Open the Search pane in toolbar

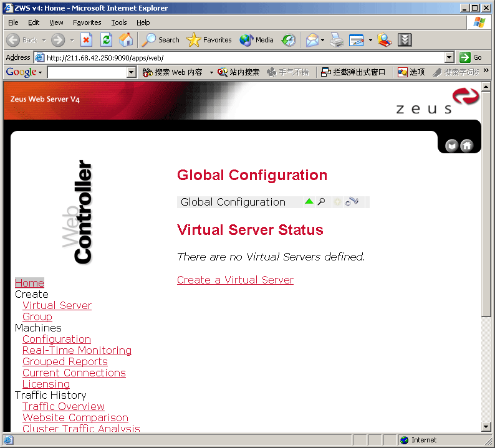coord(160,40)
